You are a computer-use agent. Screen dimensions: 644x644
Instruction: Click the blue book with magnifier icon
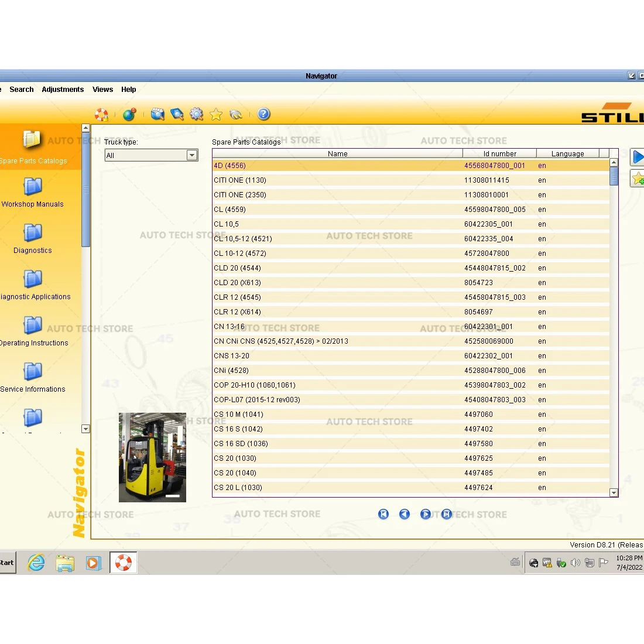(177, 114)
